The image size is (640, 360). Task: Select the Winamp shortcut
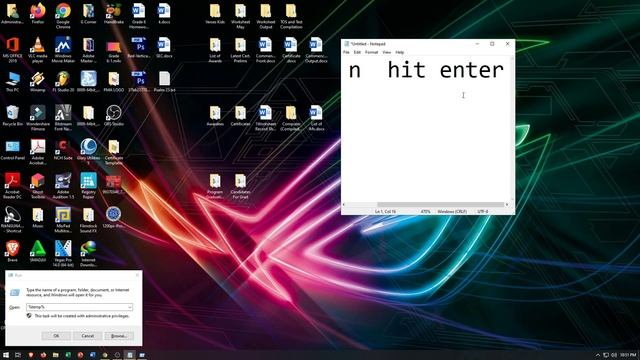(x=38, y=81)
